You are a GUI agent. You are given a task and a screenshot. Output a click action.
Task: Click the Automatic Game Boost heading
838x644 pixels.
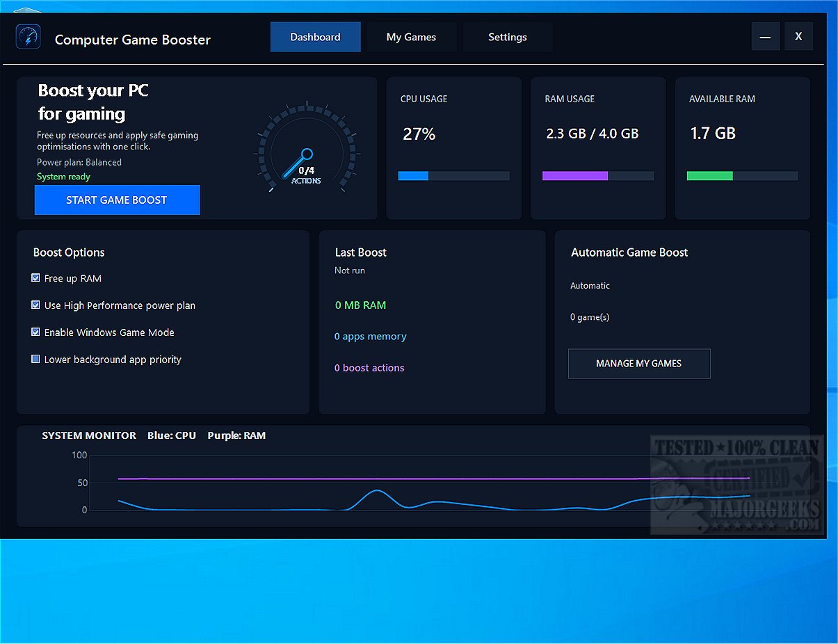(x=629, y=252)
